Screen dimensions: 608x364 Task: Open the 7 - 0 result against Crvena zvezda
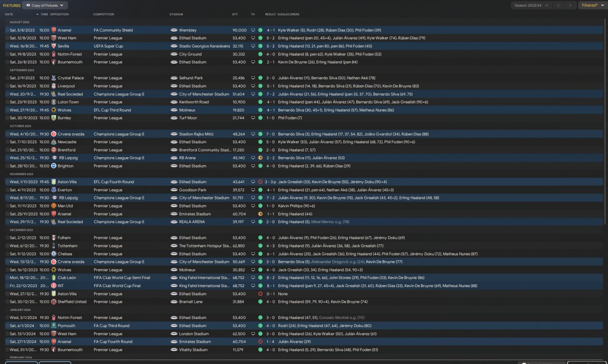270,134
